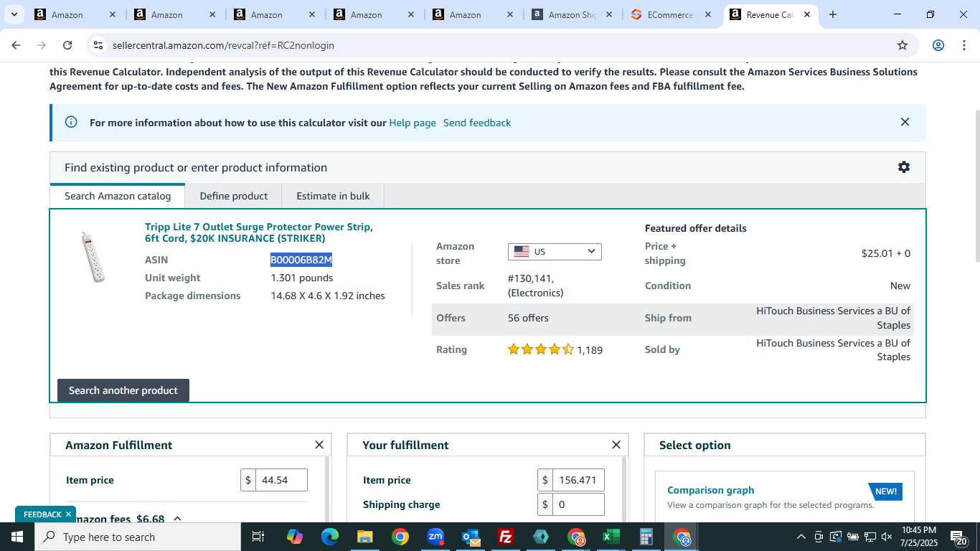Open Task View from taskbar

(258, 537)
